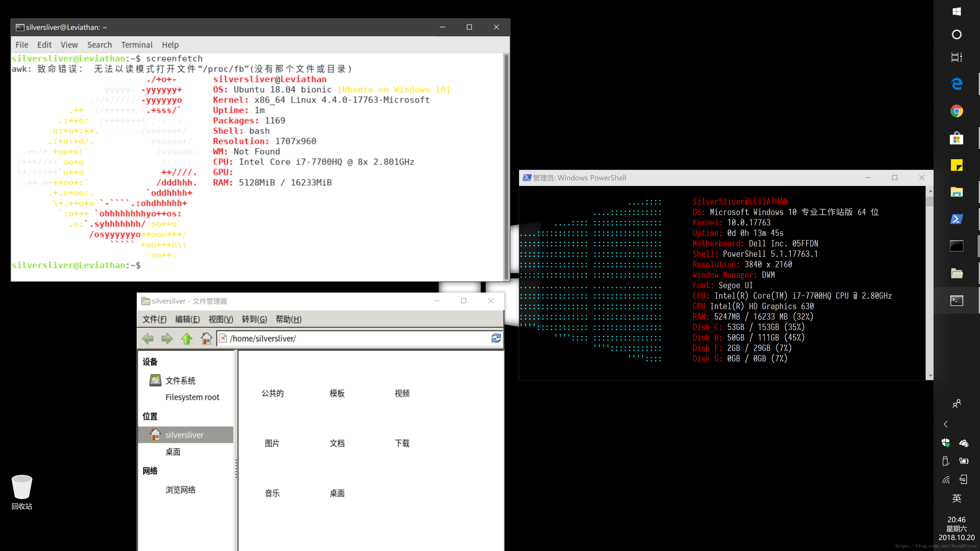980x551 pixels.
Task: Open 转到(G) menu in the file manager
Action: [254, 319]
